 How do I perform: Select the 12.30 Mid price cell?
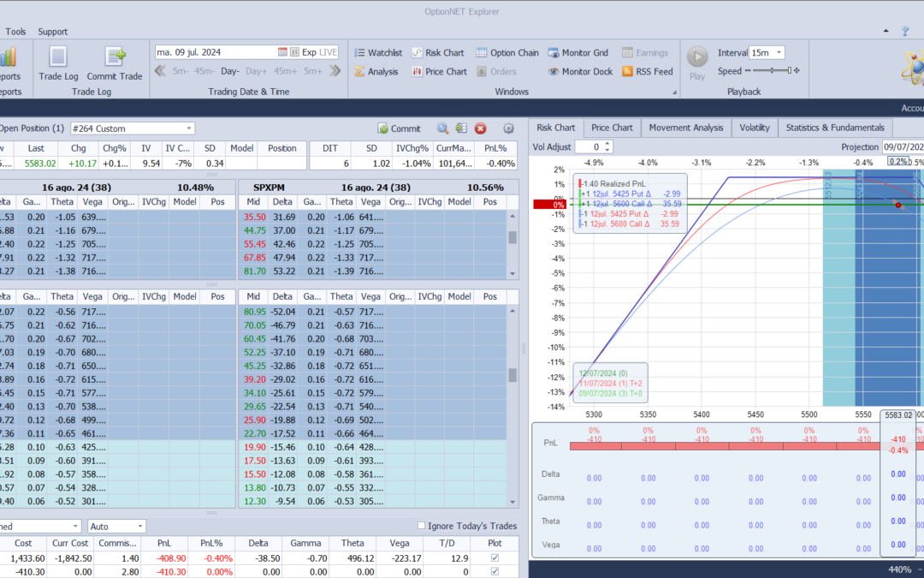pyautogui.click(x=255, y=501)
